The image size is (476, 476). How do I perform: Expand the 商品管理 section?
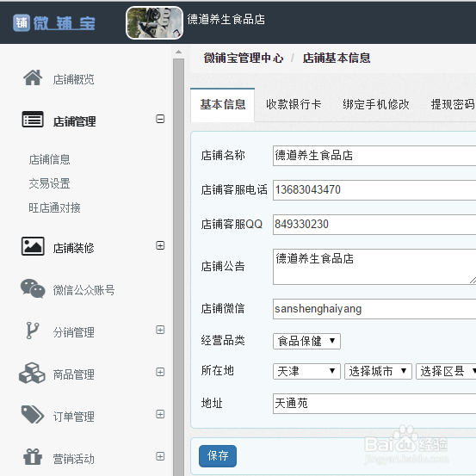(x=160, y=372)
